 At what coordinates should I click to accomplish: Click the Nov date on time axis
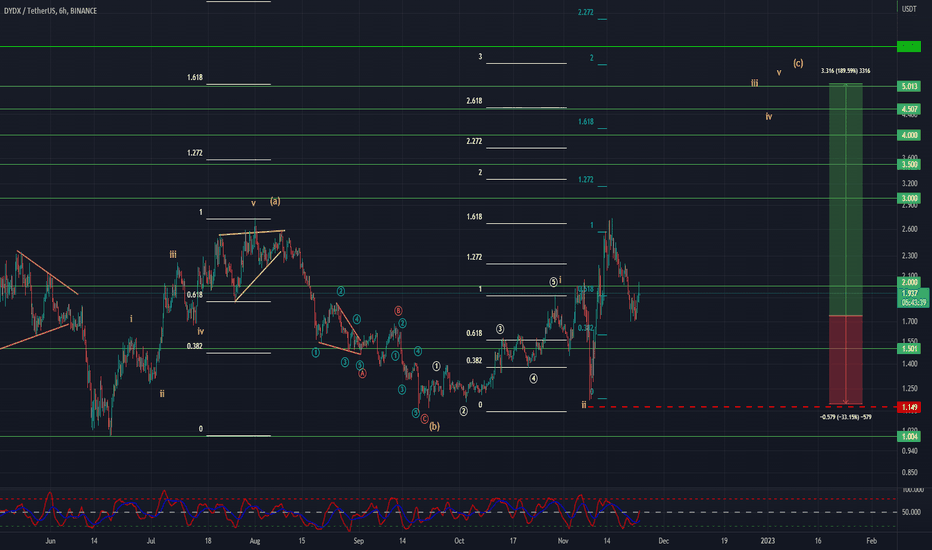[563, 540]
